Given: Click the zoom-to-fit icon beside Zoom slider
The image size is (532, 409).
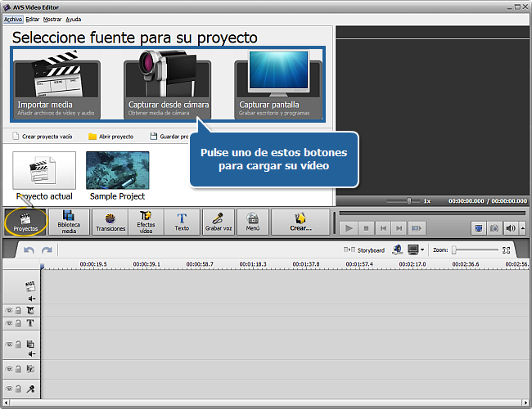Looking at the screenshot, I should [506, 249].
